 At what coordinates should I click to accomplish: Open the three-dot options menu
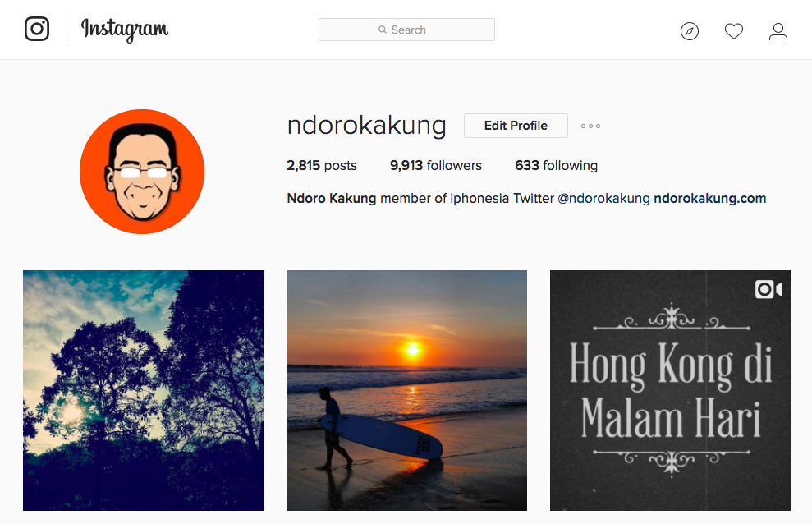590,126
